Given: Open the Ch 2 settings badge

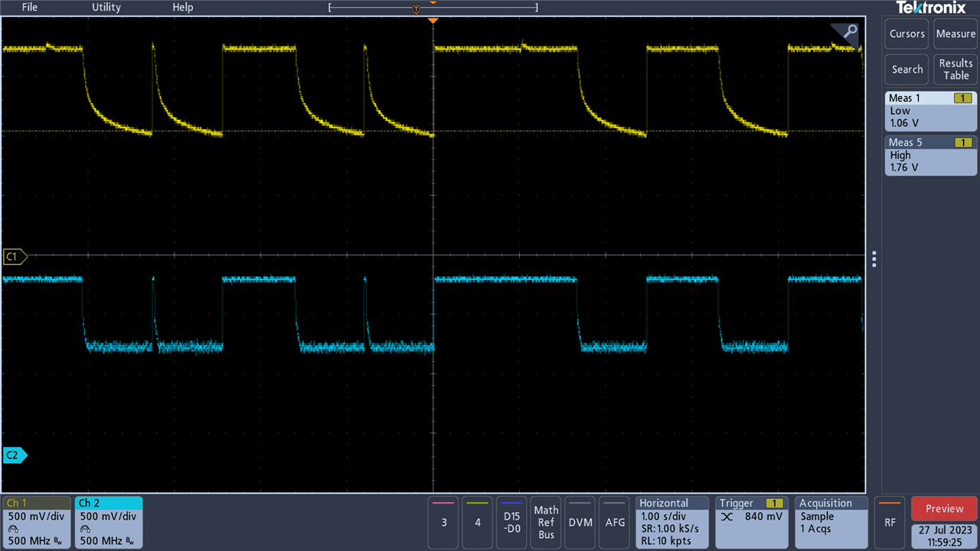Looking at the screenshot, I should [109, 522].
